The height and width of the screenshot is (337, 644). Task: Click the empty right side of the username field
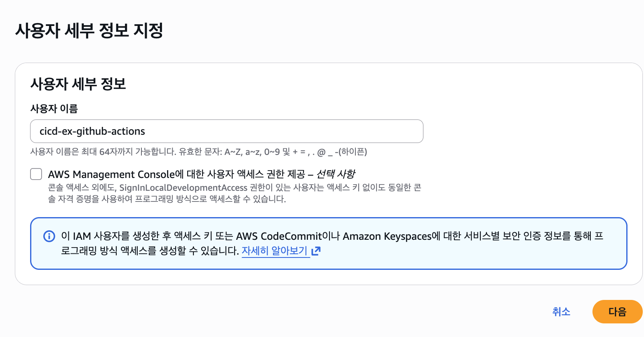pos(284,131)
